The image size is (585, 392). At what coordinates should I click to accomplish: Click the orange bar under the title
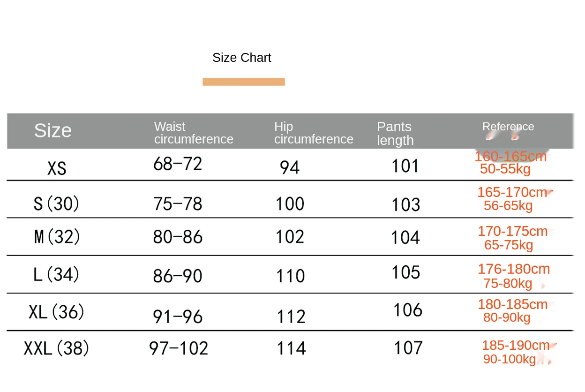243,82
